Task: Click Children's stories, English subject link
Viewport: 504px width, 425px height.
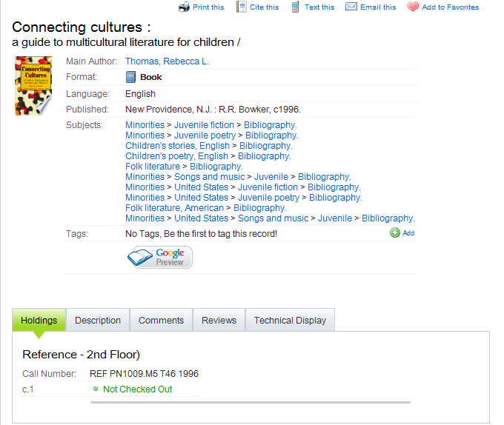Action: point(177,146)
